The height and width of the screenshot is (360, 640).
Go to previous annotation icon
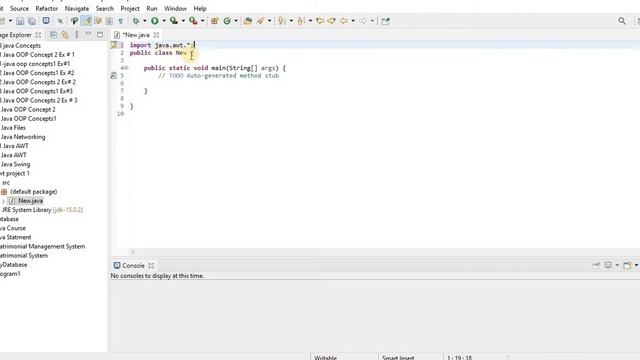(301, 21)
